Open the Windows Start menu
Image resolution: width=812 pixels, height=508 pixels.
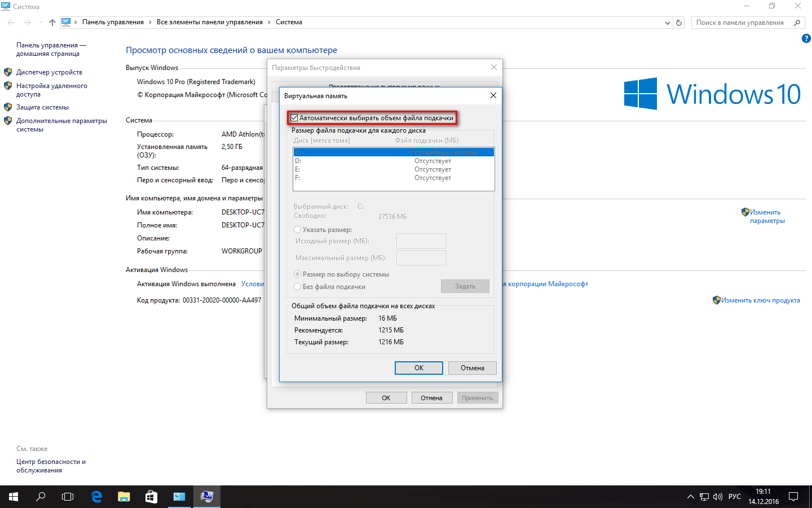(x=14, y=497)
